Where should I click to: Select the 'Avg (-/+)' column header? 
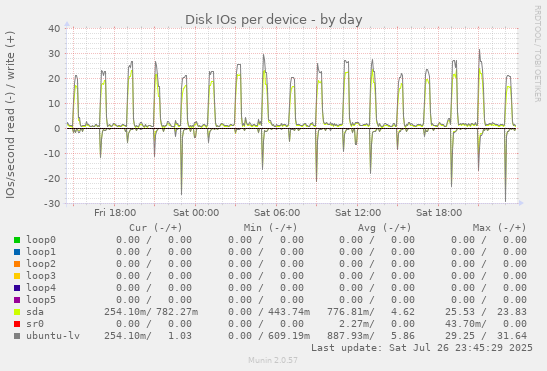[x=384, y=228]
